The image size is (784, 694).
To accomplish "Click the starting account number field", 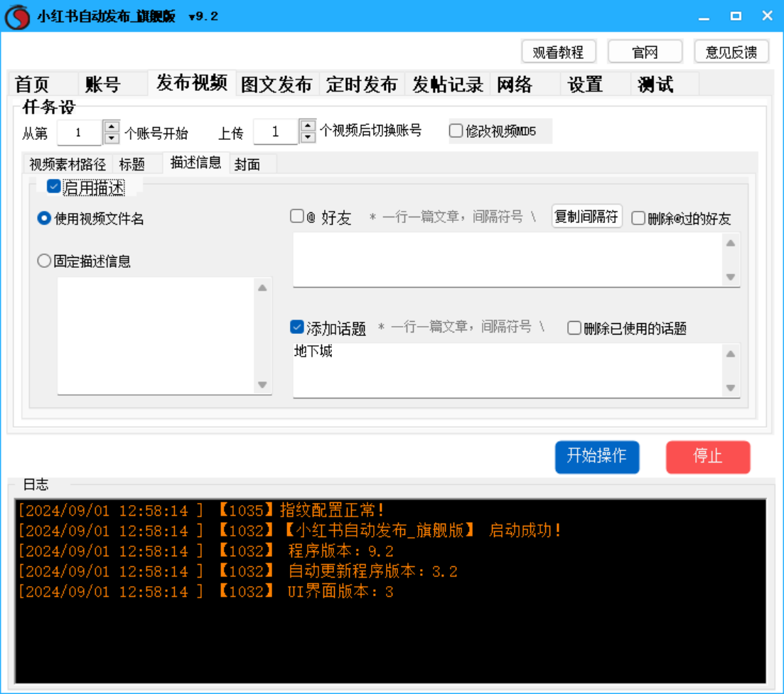I will pyautogui.click(x=80, y=132).
